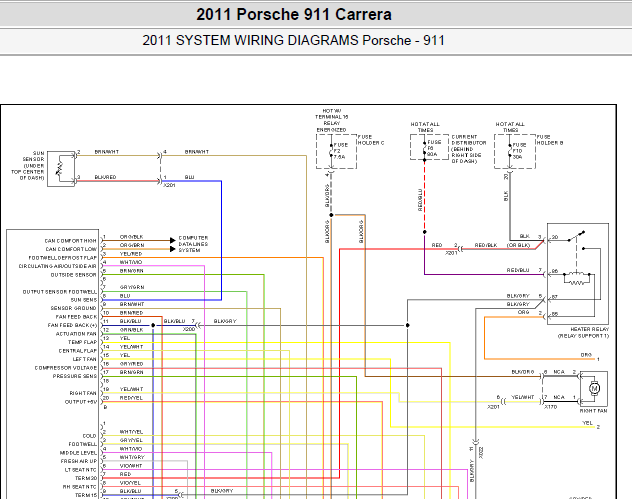Screen dimensions: 632x499
Task: Click the 'ACTUATION FAN' pin label
Action: coord(76,334)
